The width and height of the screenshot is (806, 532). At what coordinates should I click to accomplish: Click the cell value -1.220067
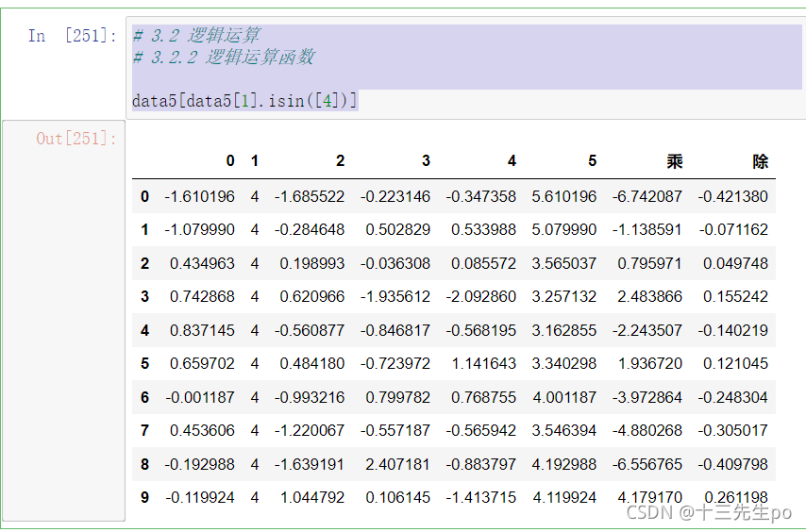click(310, 430)
